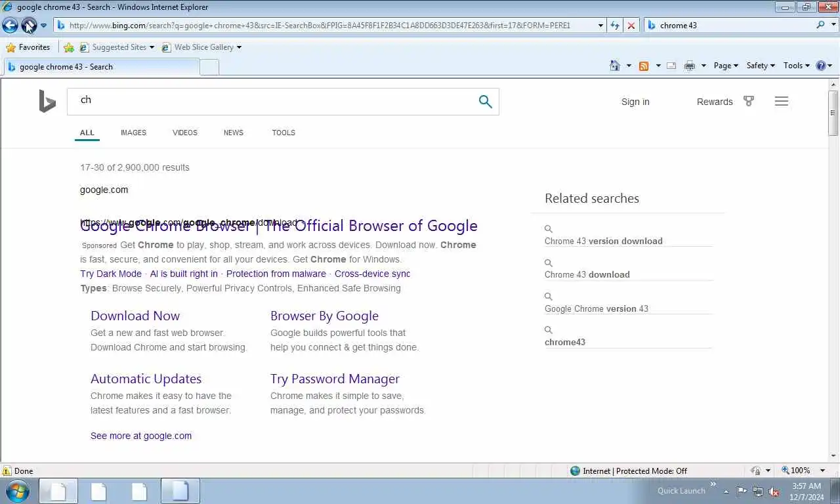Open the search provider dropdown arrow
The height and width of the screenshot is (504, 840).
pos(832,26)
